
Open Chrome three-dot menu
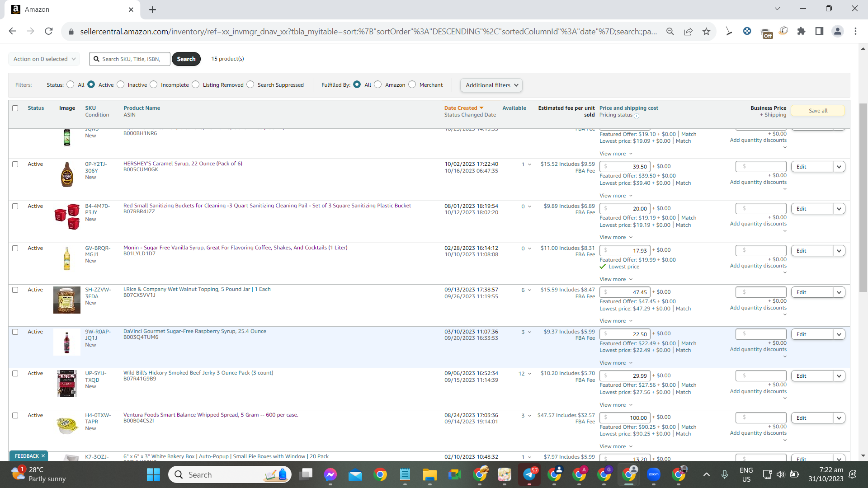[855, 31]
